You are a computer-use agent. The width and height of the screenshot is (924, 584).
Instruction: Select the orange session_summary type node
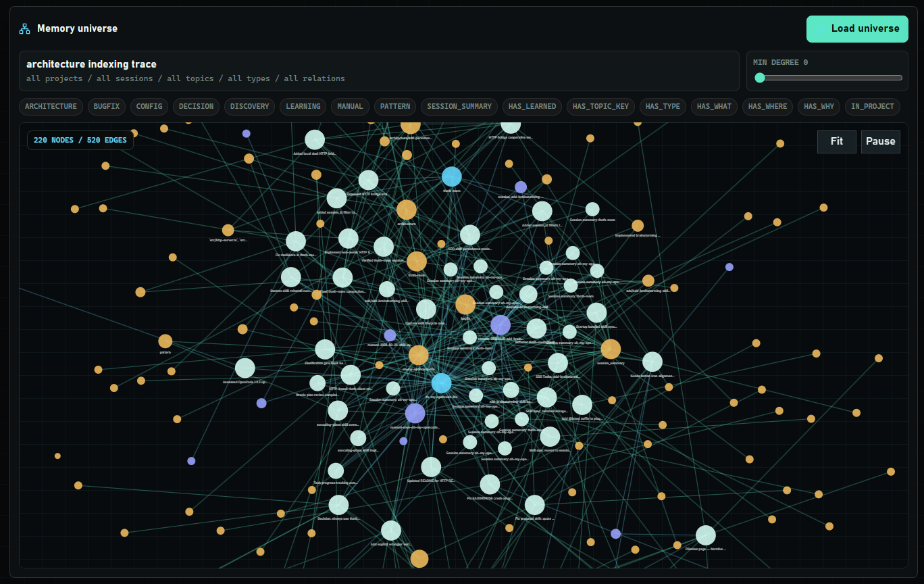(x=611, y=349)
